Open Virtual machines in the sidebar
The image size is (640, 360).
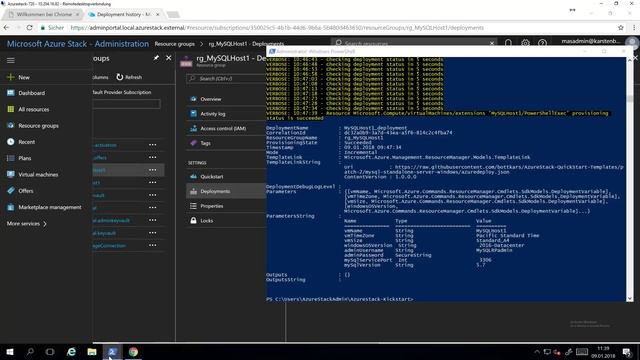pyautogui.click(x=38, y=175)
